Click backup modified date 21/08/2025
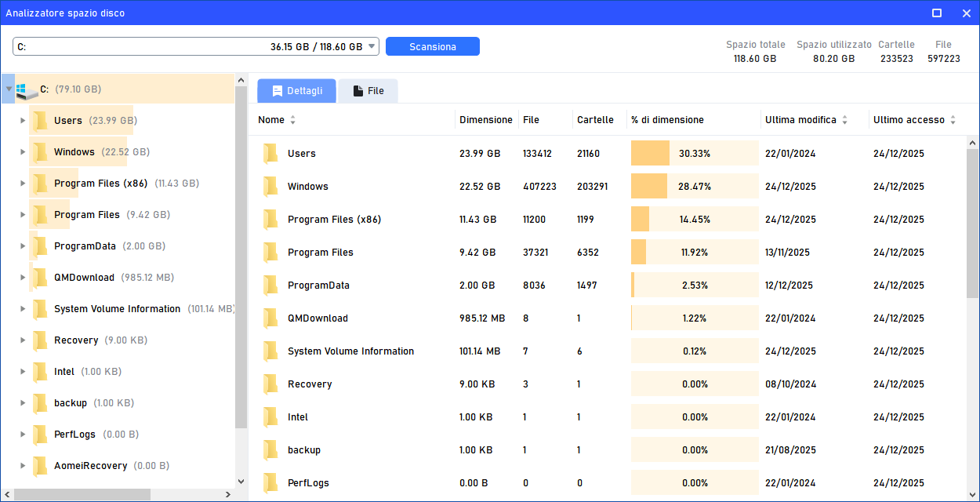 (x=790, y=450)
